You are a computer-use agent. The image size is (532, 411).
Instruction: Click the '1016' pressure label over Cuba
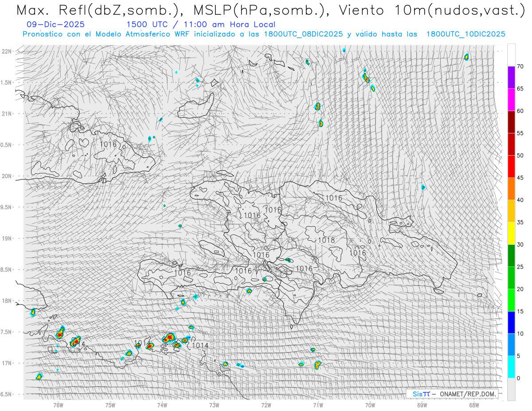(108, 144)
